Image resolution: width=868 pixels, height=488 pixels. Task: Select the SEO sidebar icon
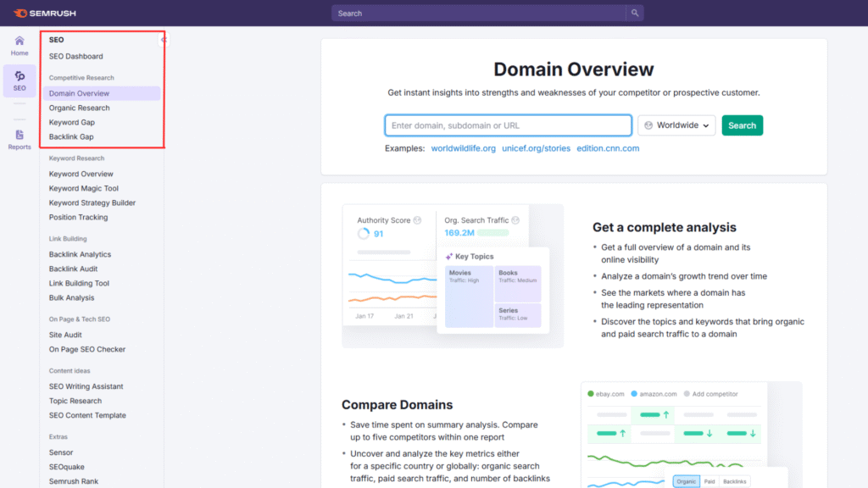(19, 80)
